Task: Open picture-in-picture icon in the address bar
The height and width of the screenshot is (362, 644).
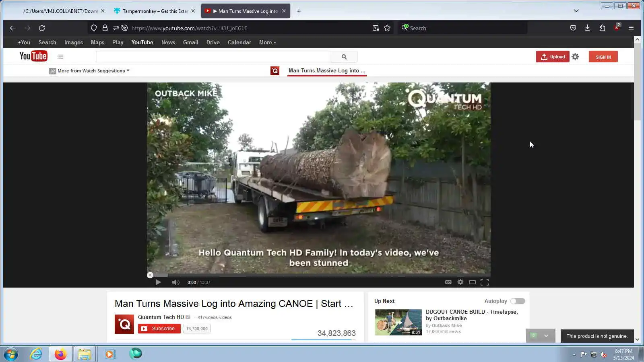Action: click(x=376, y=28)
